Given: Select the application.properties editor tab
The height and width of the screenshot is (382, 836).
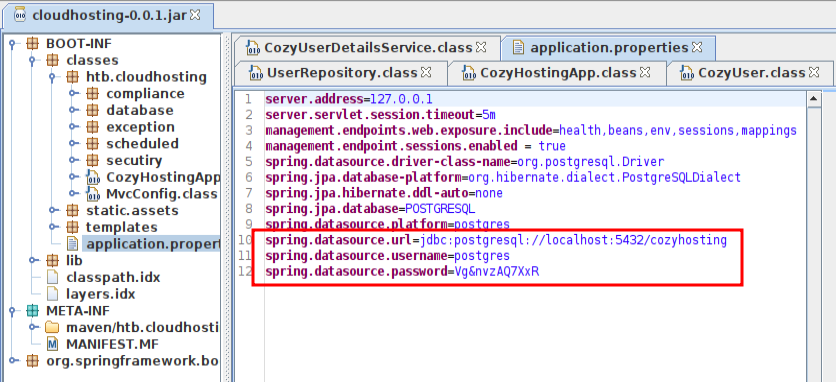Looking at the screenshot, I should tap(608, 48).
